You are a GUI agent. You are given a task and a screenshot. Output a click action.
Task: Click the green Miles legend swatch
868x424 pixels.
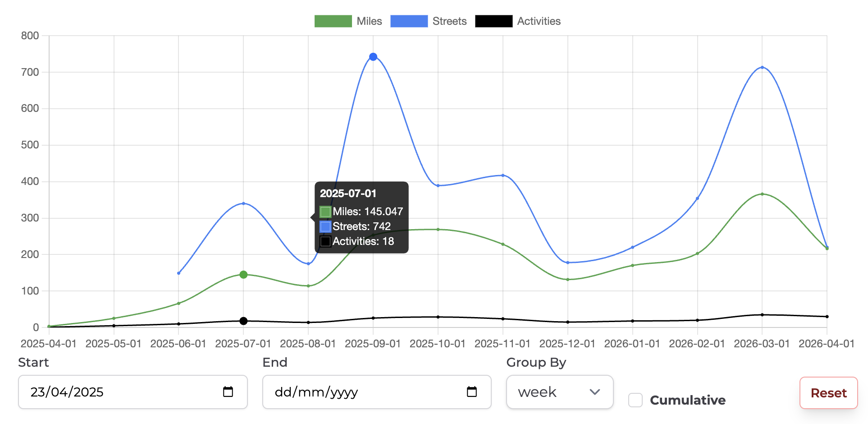333,21
